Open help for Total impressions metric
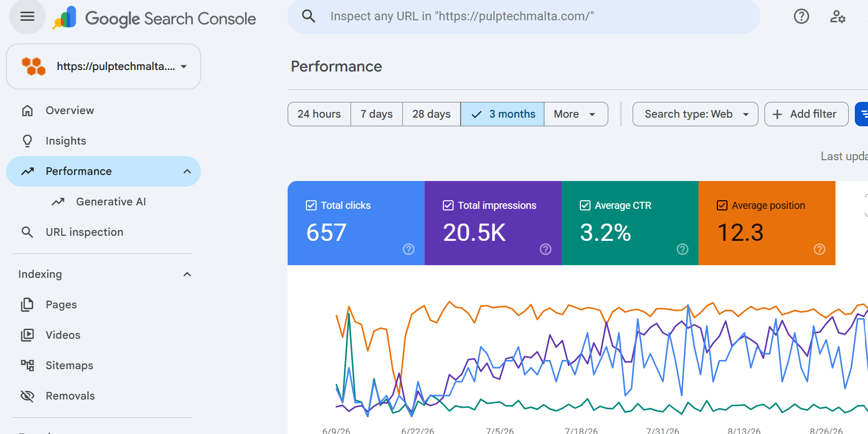The image size is (868, 434). pos(545,249)
